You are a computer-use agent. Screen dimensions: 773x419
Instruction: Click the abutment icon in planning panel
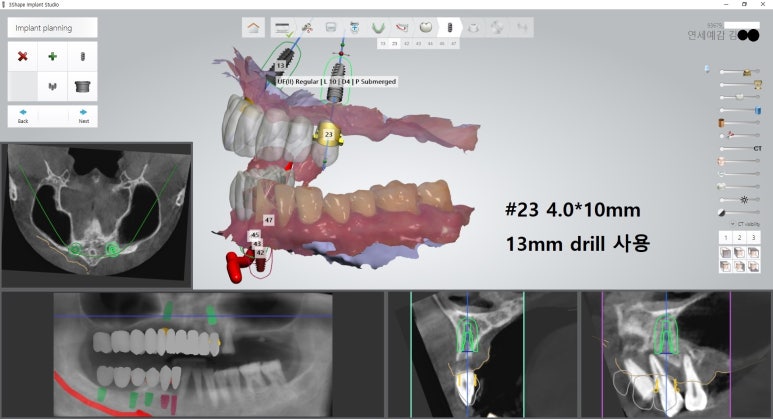(52, 87)
